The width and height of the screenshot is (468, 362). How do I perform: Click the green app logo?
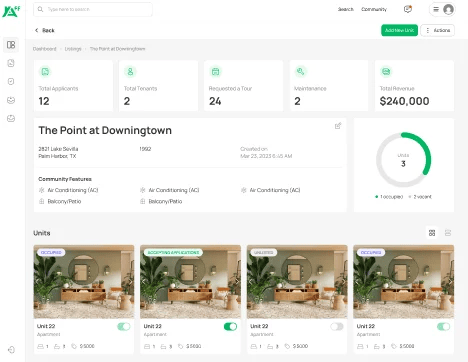[x=11, y=11]
